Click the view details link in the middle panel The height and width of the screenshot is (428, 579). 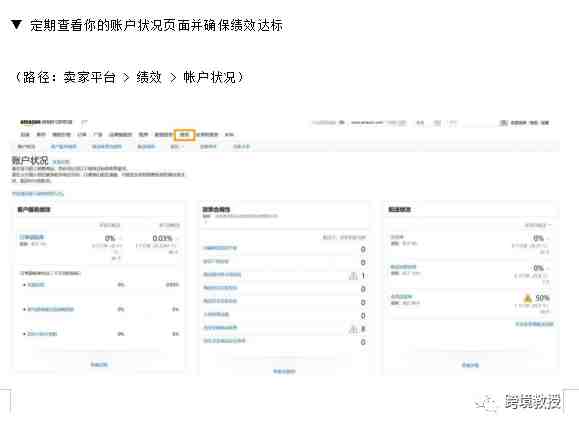[x=284, y=371]
